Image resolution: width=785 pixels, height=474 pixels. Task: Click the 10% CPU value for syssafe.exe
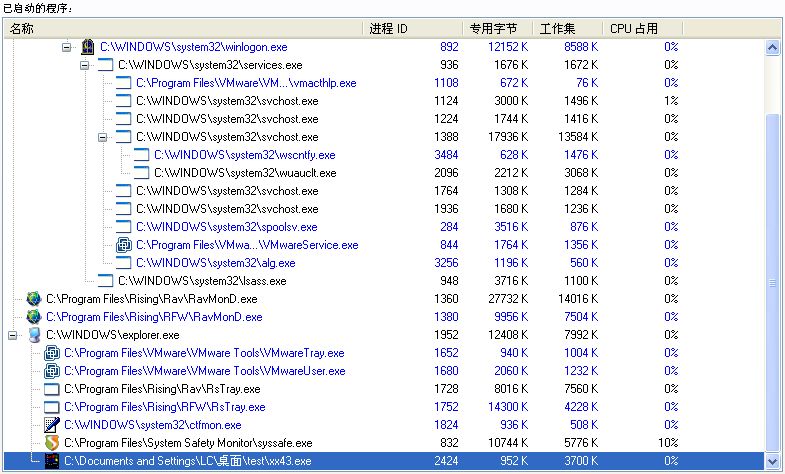point(668,443)
